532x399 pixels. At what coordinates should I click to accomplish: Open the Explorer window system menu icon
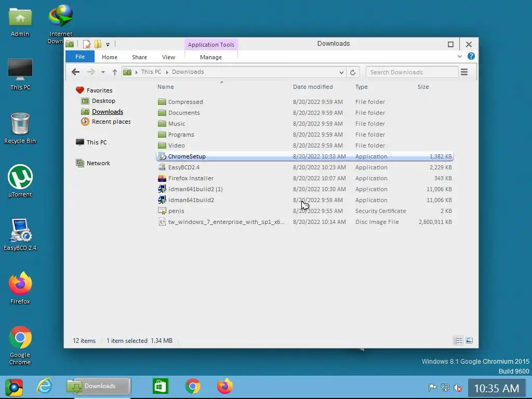pyautogui.click(x=70, y=44)
